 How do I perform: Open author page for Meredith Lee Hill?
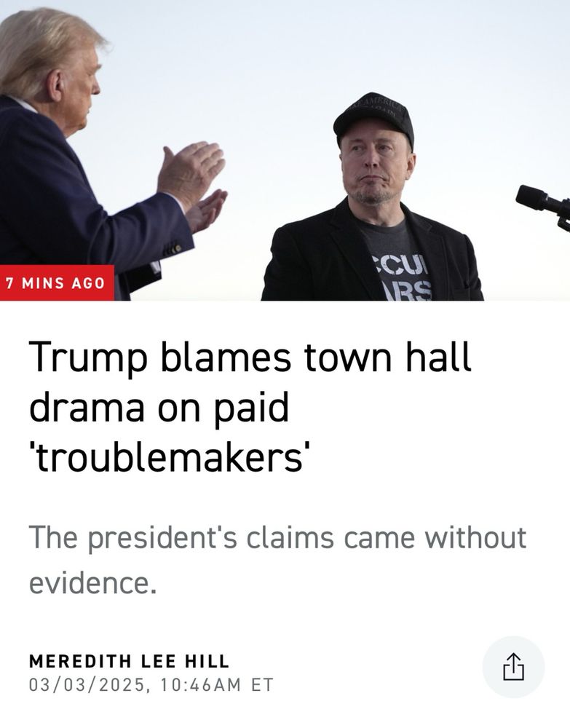(129, 661)
